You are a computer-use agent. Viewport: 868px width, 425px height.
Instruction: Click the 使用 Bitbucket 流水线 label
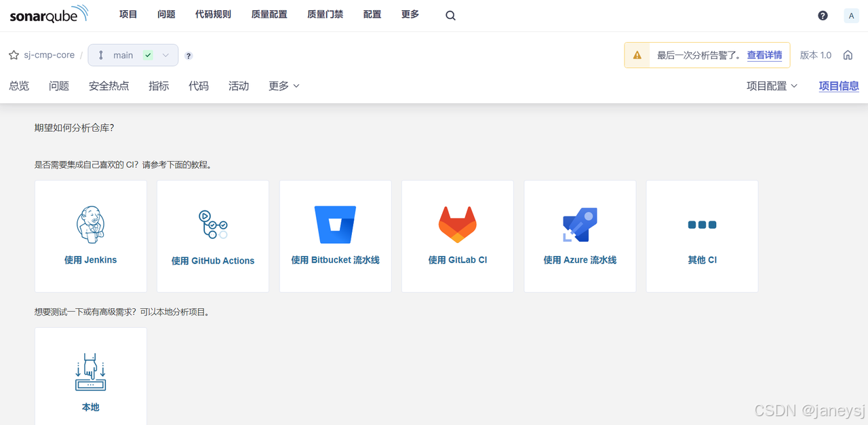[x=335, y=260]
